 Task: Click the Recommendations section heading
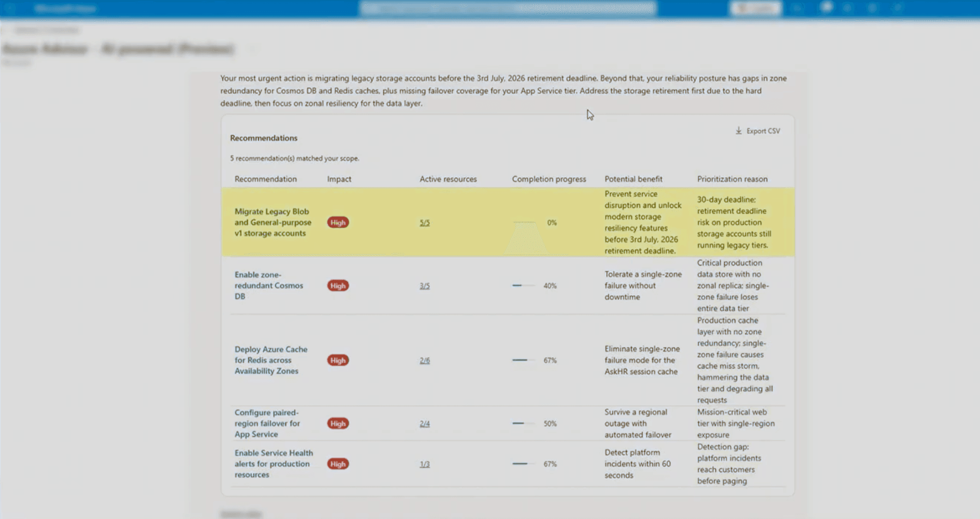coord(264,138)
